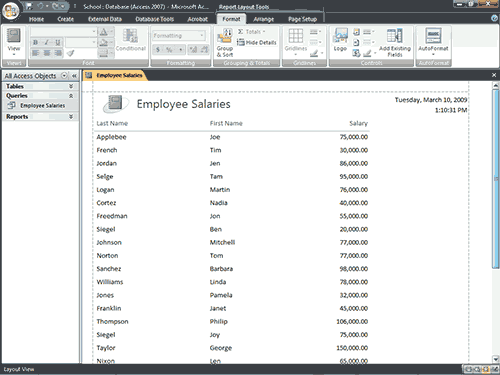
Task: Click the Salary column header
Action: pos(358,123)
